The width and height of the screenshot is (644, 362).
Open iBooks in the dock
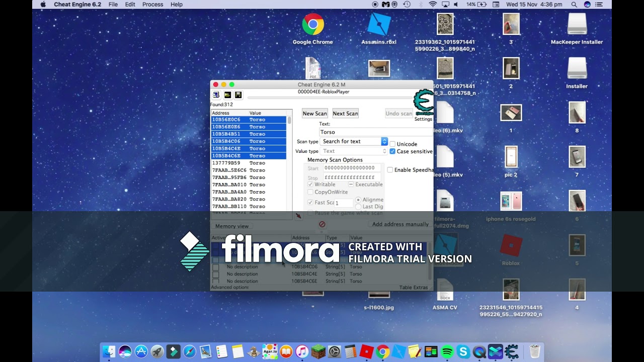click(x=286, y=351)
